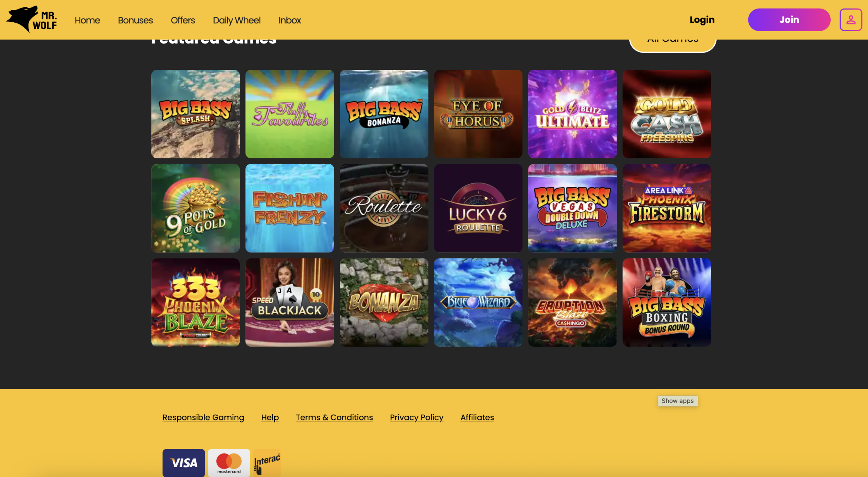This screenshot has height=477, width=868.
Task: Open the Fishin' Frenzy game tile
Action: pos(290,208)
